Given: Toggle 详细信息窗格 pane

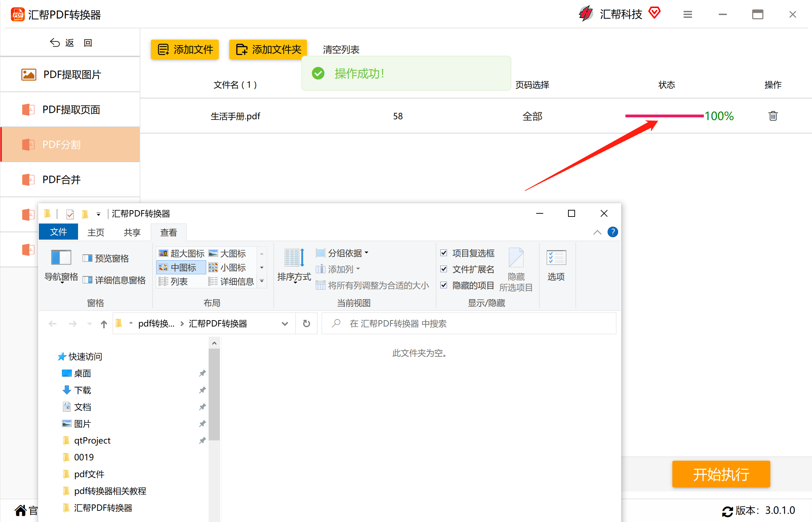Looking at the screenshot, I should pyautogui.click(x=114, y=280).
